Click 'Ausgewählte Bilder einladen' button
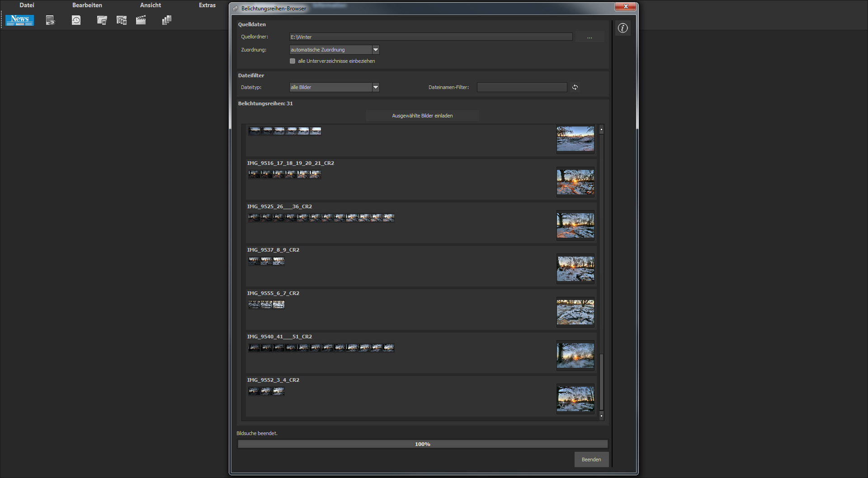The image size is (868, 478). pyautogui.click(x=422, y=116)
